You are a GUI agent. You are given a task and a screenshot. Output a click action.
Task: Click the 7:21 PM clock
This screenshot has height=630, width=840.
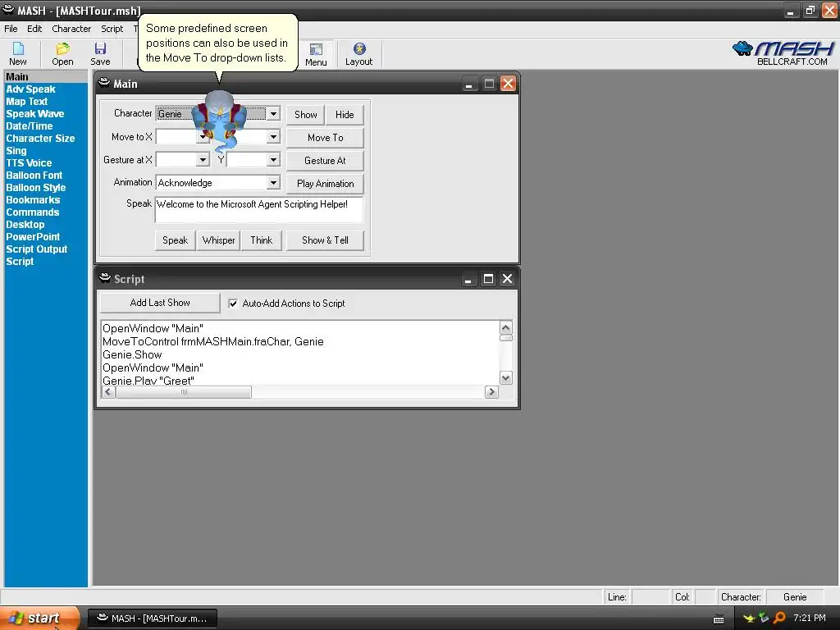point(810,618)
